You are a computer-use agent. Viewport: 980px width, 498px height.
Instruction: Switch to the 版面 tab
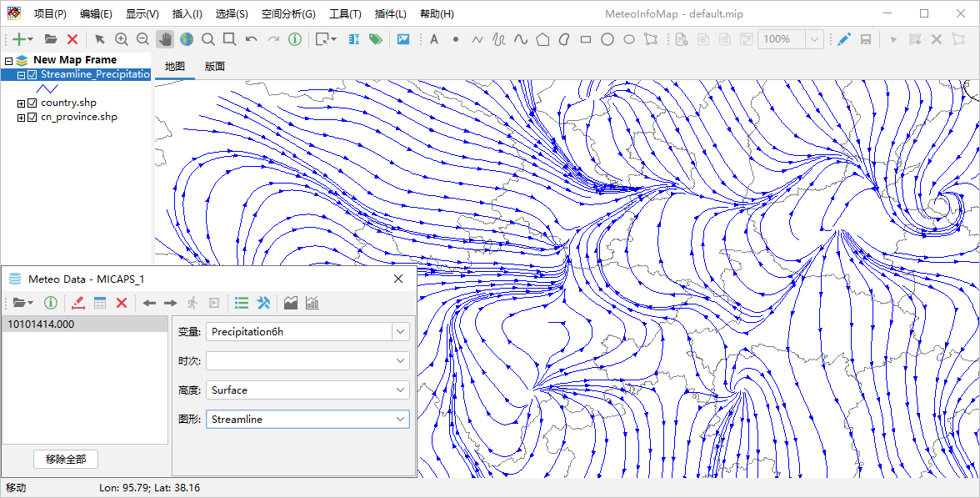click(215, 67)
